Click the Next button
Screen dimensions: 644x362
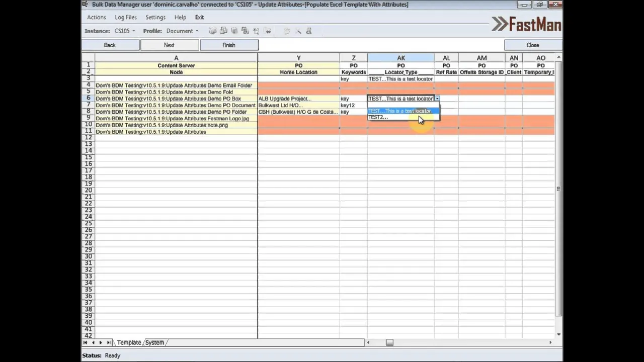coord(169,45)
